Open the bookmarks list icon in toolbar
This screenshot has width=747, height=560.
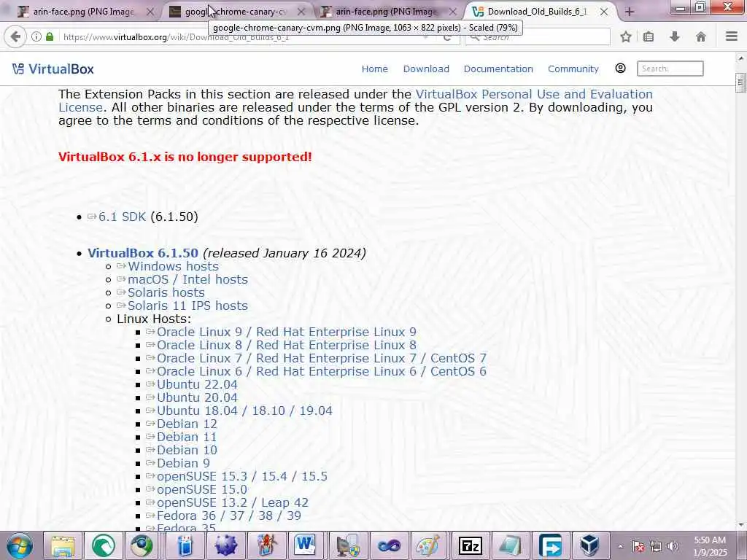tap(649, 36)
